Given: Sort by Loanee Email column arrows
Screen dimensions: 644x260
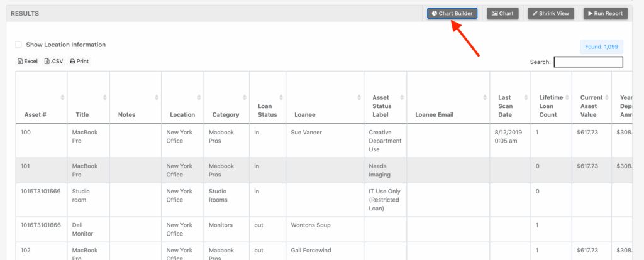Looking at the screenshot, I should point(485,97).
